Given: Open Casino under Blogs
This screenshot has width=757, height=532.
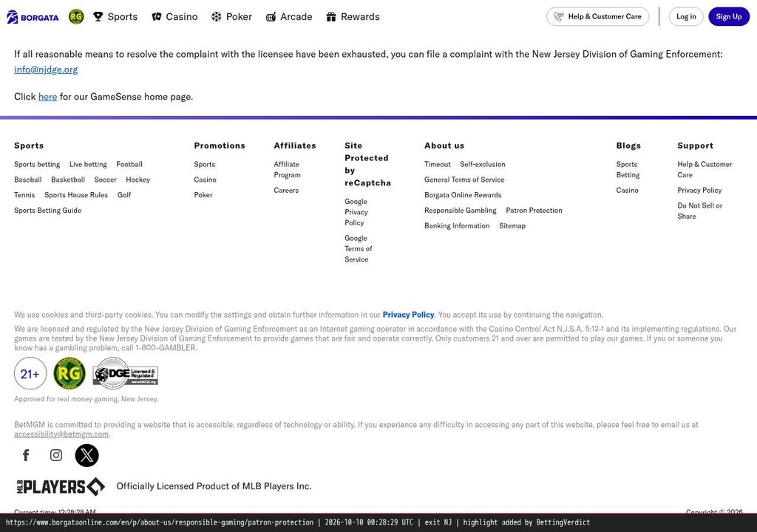Looking at the screenshot, I should point(627,190).
